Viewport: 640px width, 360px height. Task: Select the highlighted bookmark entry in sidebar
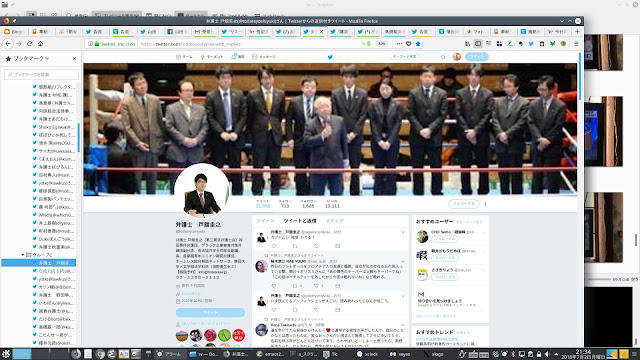click(x=39, y=263)
